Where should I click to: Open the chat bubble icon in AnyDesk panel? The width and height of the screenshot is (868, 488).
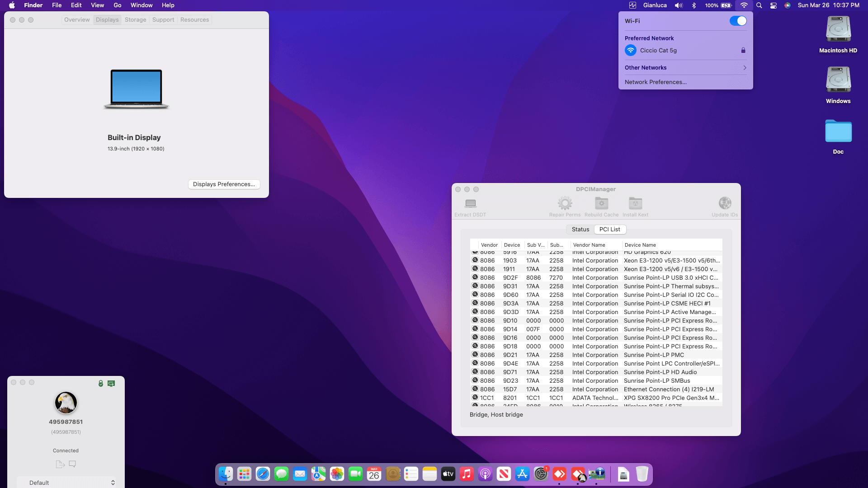(x=72, y=464)
